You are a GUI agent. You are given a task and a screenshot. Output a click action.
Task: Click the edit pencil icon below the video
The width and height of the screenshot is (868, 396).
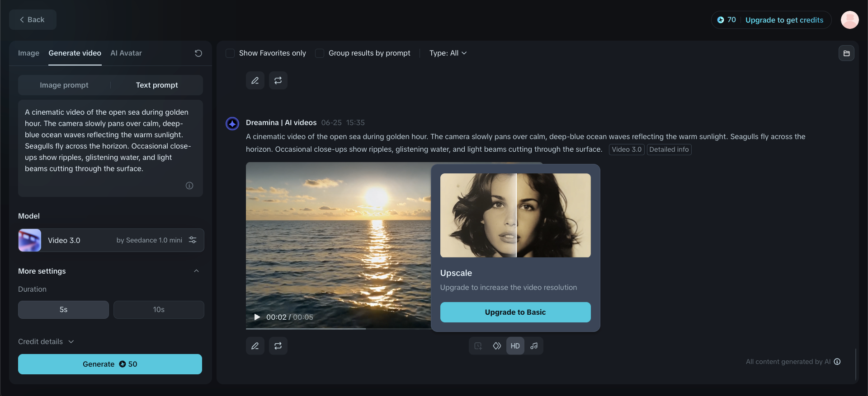(255, 346)
